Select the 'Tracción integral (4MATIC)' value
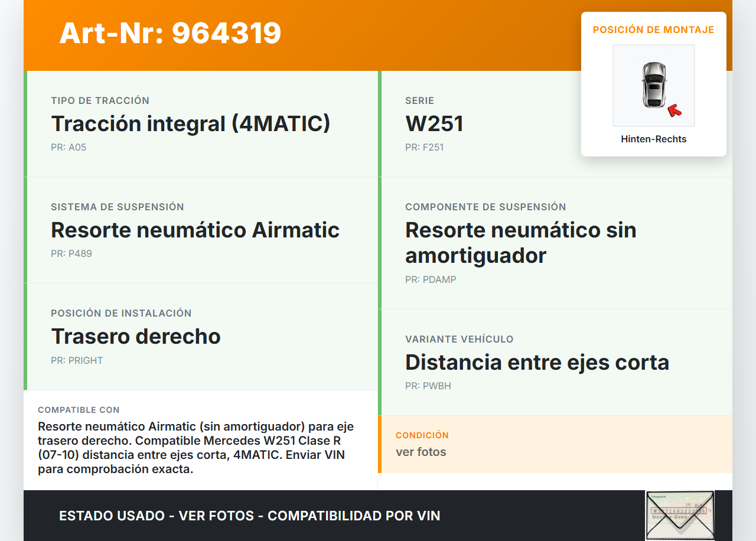This screenshot has width=756, height=541. 191,123
